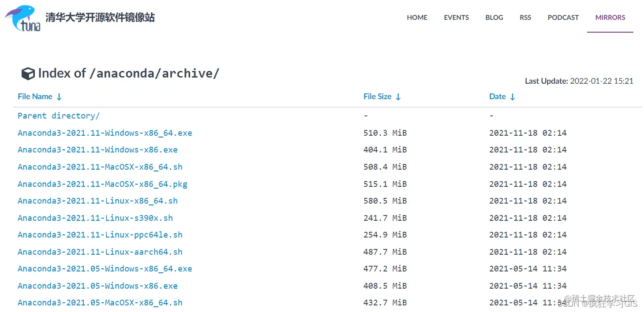Click the 404.1 MiB size cell
The image size is (644, 312).
point(385,150)
